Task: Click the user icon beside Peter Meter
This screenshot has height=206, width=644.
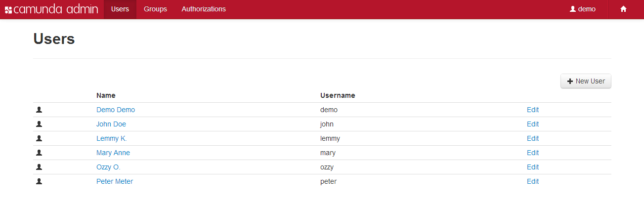Action: tap(40, 181)
